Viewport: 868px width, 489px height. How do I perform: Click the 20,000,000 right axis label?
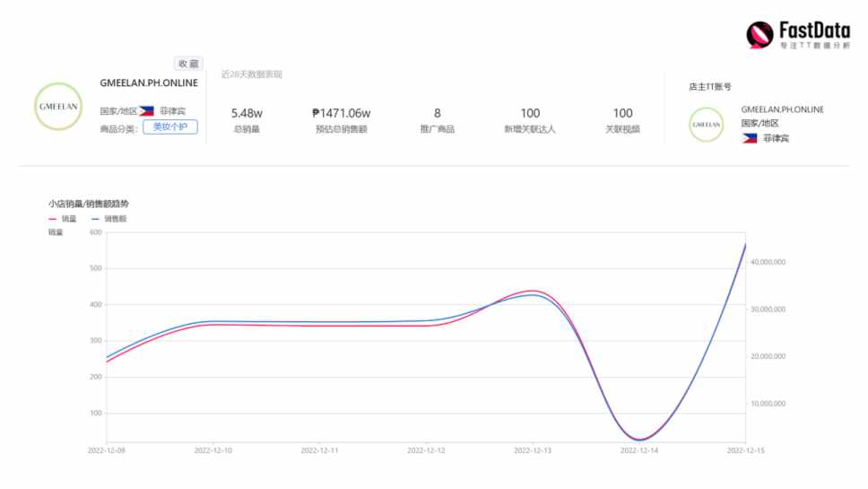[768, 356]
